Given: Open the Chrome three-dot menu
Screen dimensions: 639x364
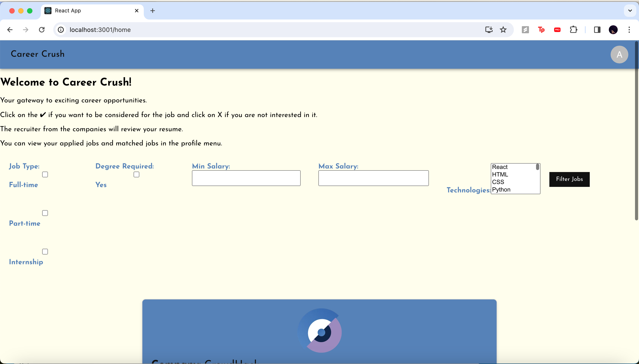Looking at the screenshot, I should click(x=629, y=30).
